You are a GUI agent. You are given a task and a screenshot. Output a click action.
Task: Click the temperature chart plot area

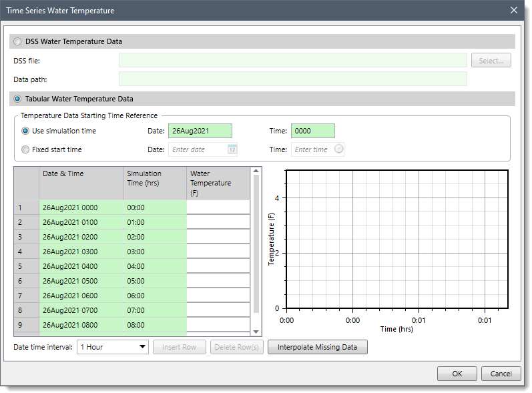pos(397,239)
